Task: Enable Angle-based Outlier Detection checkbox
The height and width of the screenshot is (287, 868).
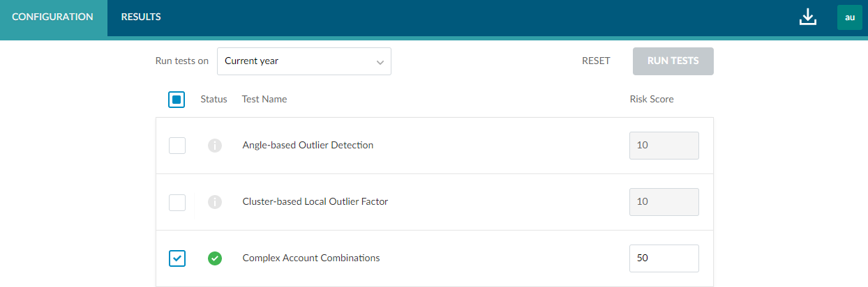Action: 177,146
